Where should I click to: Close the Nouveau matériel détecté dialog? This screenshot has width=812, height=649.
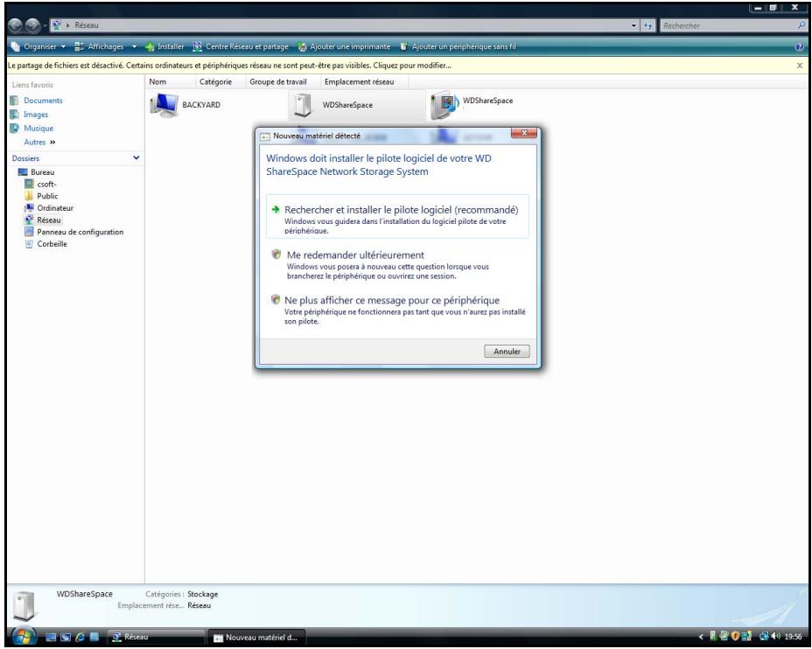coord(523,134)
